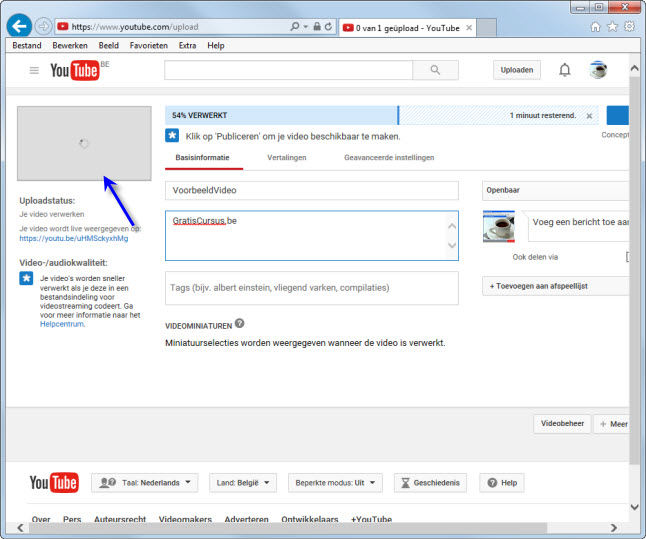646x539 pixels.
Task: Open the Helpcentrum link
Action: [62, 324]
